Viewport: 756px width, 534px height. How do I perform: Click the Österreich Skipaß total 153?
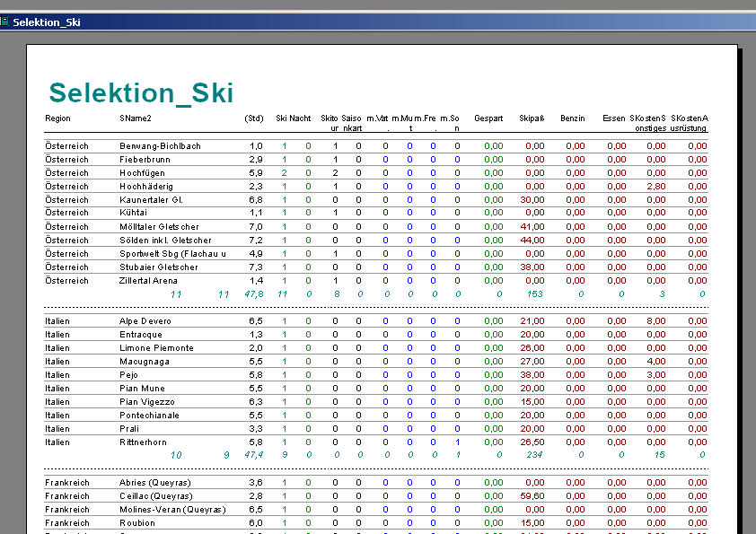click(x=537, y=293)
